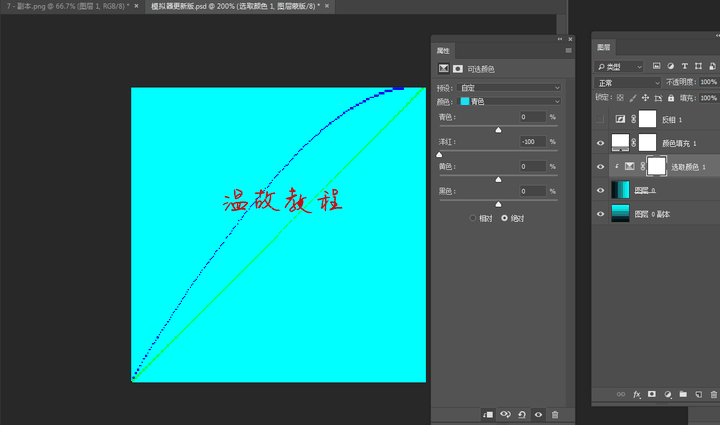Viewport: 720px width, 425px height.
Task: Lock all padlock icon in Layers
Action: [x=671, y=98]
